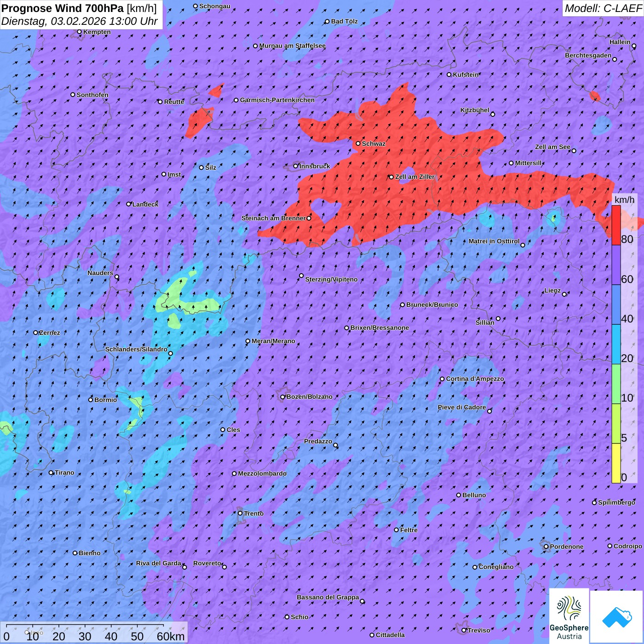Click the Sonthofen label
This screenshot has width=644, height=644.
[92, 95]
